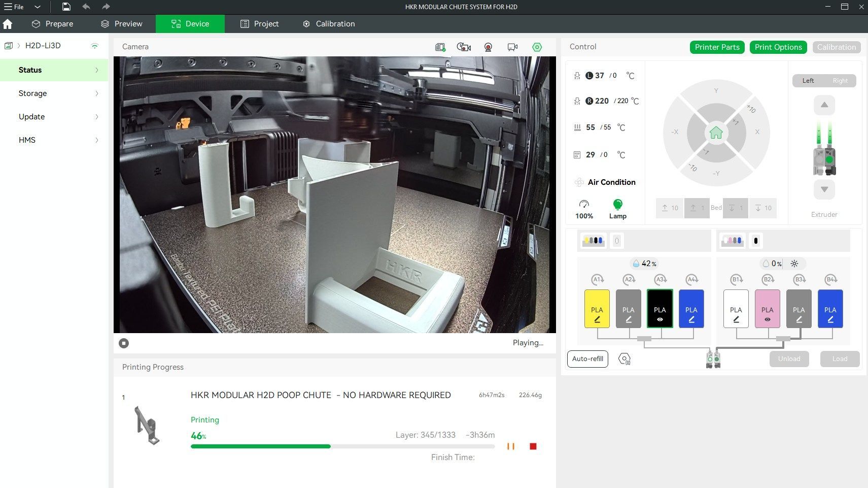Screen dimensions: 868x488
Task: Click the Printer Parts button
Action: (x=717, y=47)
